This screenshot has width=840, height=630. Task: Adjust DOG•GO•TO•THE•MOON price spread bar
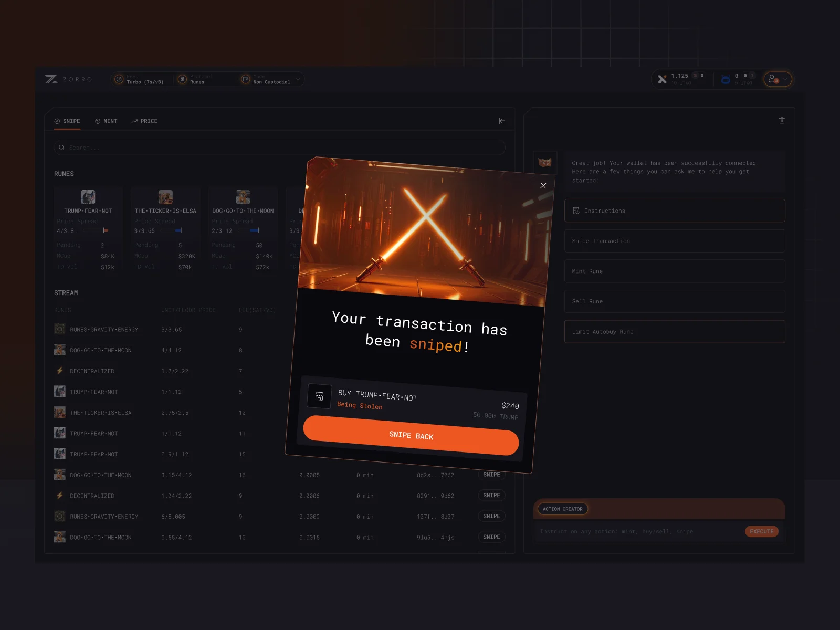(249, 230)
